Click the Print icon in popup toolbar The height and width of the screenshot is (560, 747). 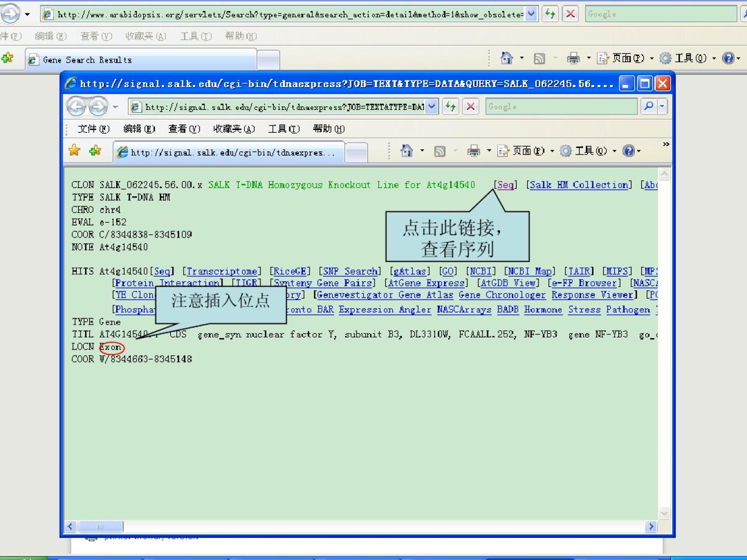pyautogui.click(x=473, y=151)
